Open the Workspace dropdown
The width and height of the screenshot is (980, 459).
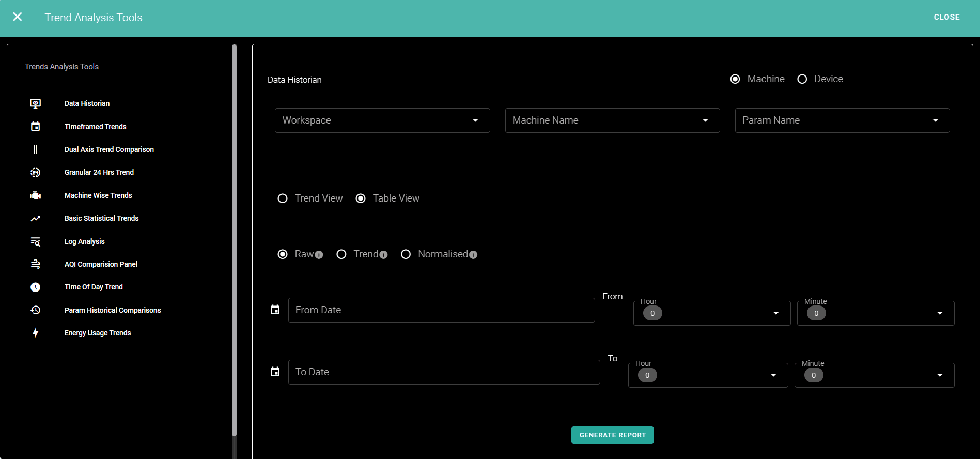(382, 120)
